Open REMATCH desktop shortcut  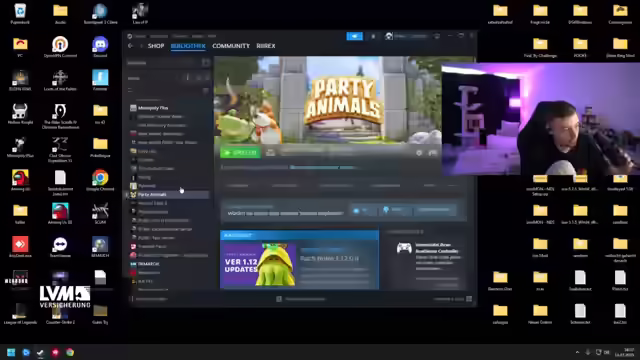[x=100, y=247]
